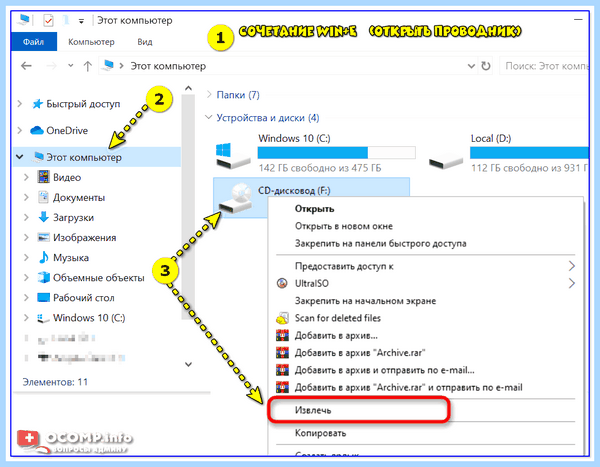Expand the Видео tree node

[26, 177]
